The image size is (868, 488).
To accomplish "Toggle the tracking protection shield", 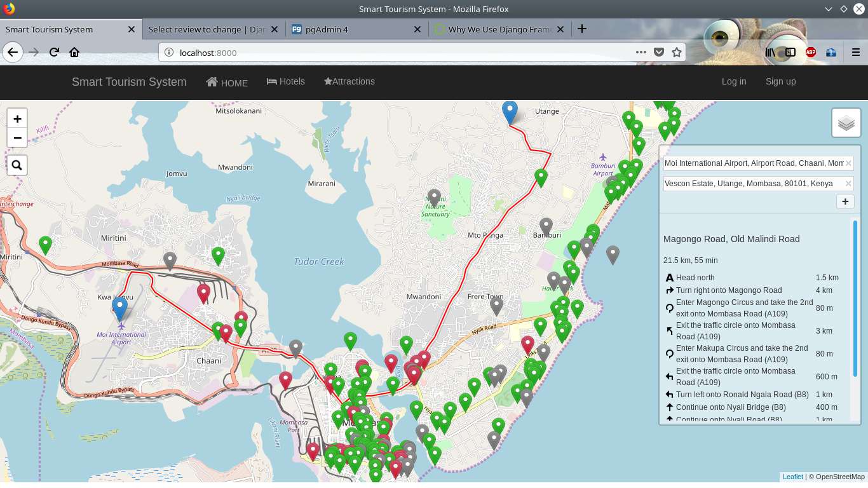I will pyautogui.click(x=659, y=52).
